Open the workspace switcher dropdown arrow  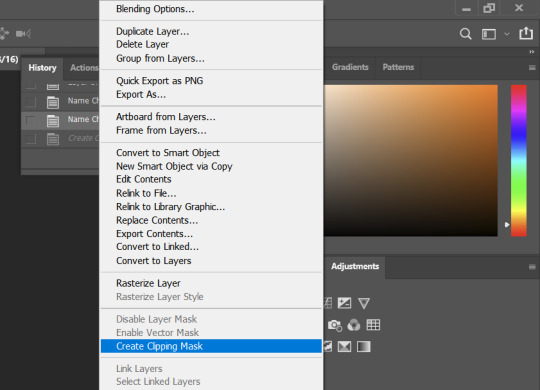click(x=507, y=34)
